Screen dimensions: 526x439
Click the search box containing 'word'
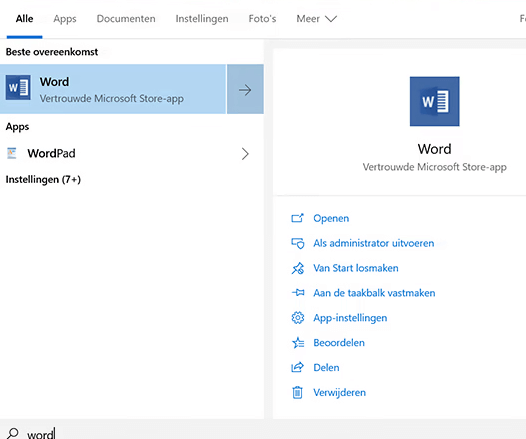click(x=263, y=434)
